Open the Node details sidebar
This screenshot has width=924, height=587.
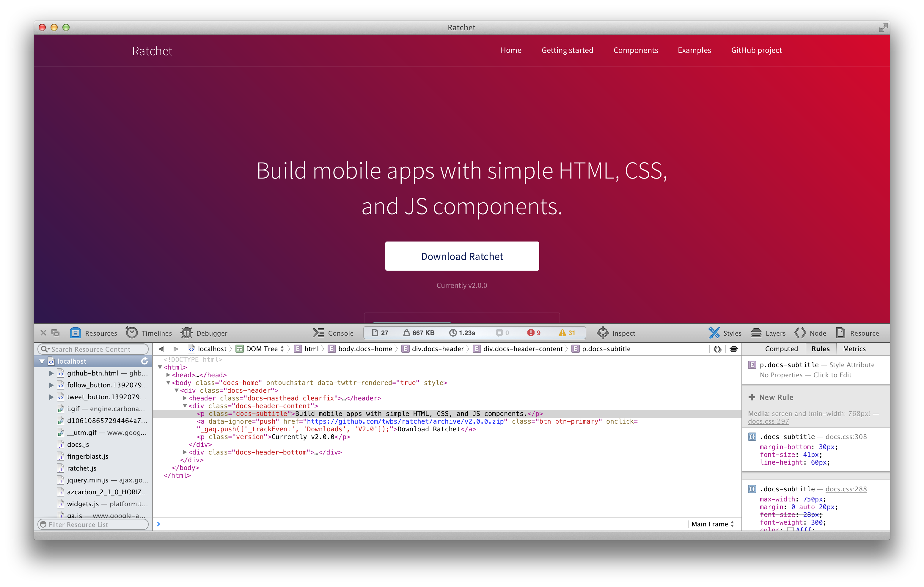tap(810, 333)
